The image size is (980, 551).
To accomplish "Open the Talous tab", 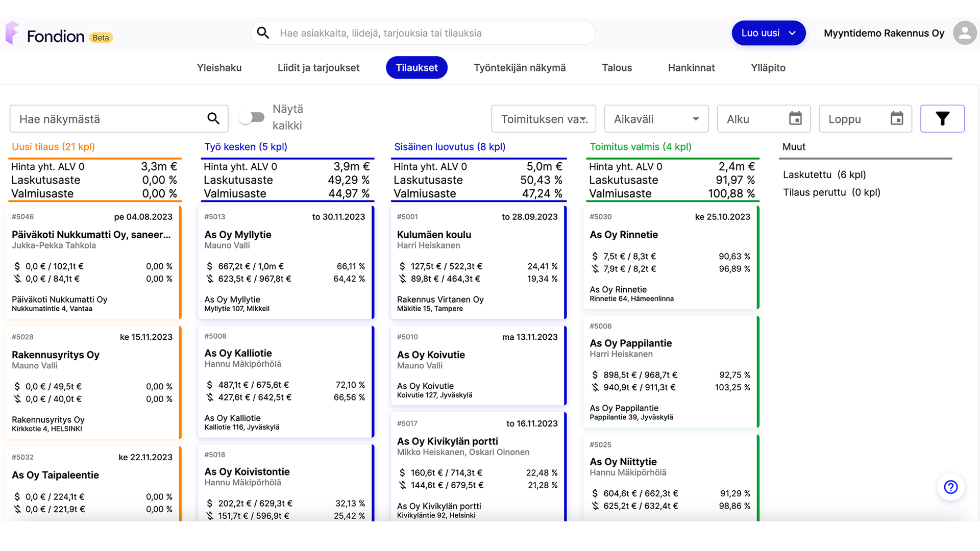I will 617,67.
